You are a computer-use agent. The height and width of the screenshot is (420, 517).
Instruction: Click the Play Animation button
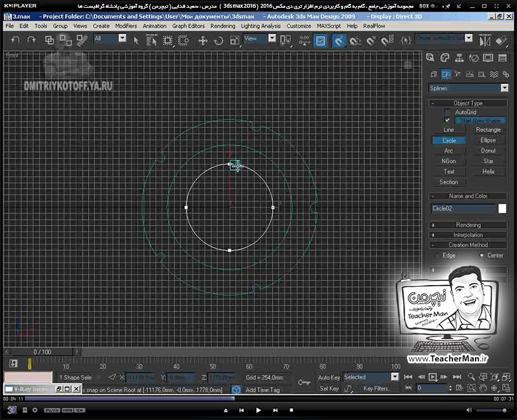432,377
